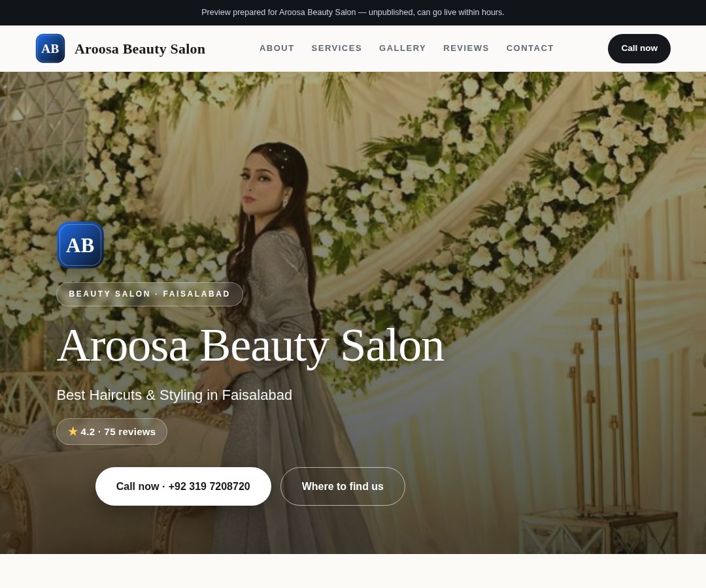
Task: Click the Beauty Salon · Faisalabad tag
Action: 150,294
